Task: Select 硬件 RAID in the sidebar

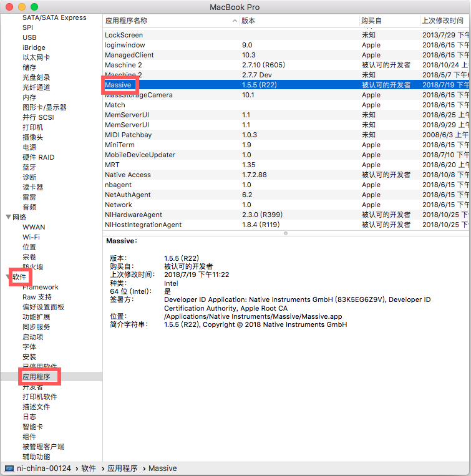Action: (39, 157)
